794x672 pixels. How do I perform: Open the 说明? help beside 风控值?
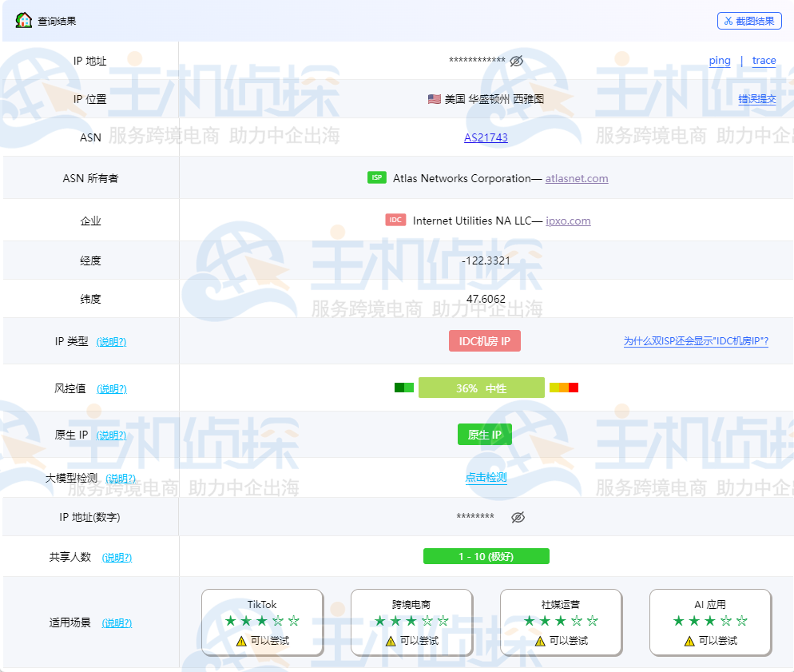pyautogui.click(x=111, y=389)
